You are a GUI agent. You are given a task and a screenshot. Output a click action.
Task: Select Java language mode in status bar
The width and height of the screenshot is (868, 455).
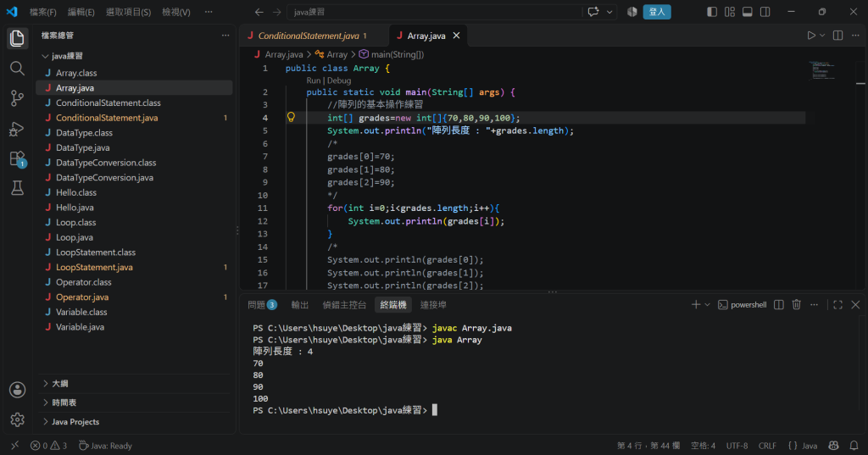pos(810,446)
